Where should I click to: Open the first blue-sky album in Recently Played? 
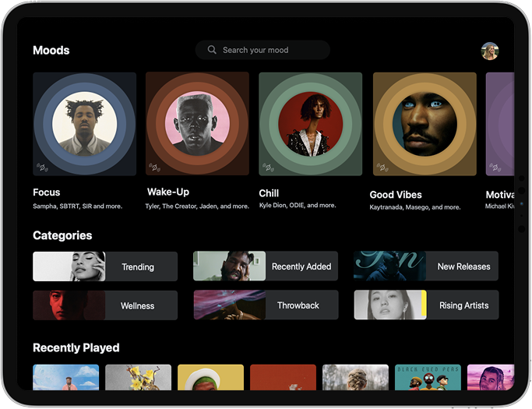point(65,377)
